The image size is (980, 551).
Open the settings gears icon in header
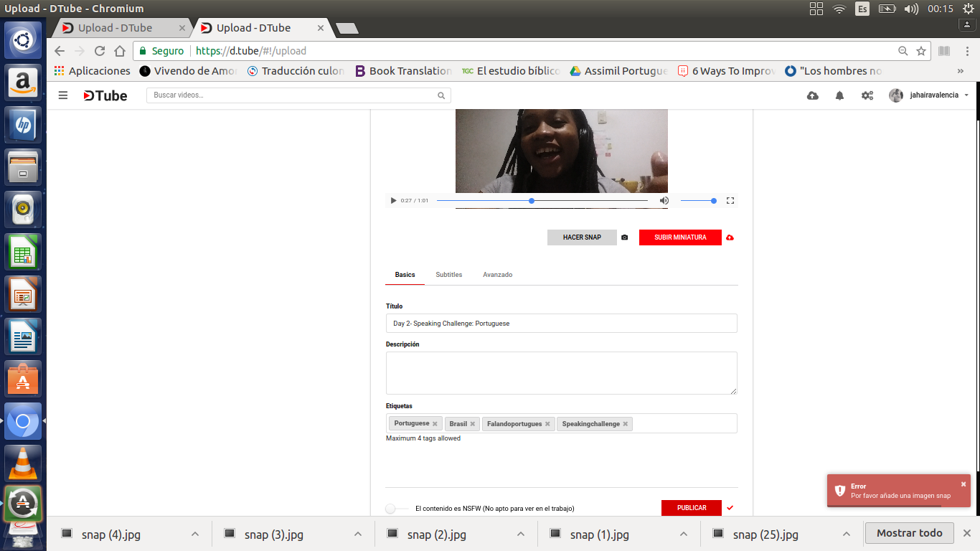coord(867,95)
